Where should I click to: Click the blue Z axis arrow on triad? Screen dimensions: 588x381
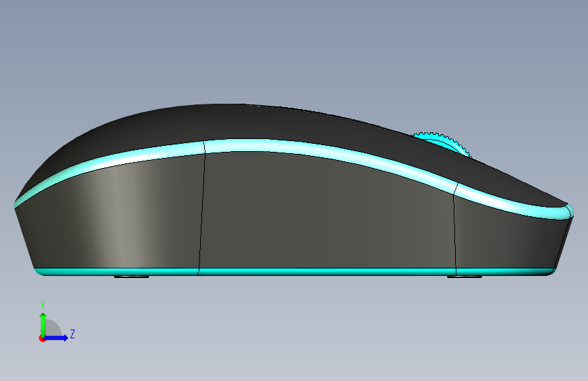click(x=56, y=338)
